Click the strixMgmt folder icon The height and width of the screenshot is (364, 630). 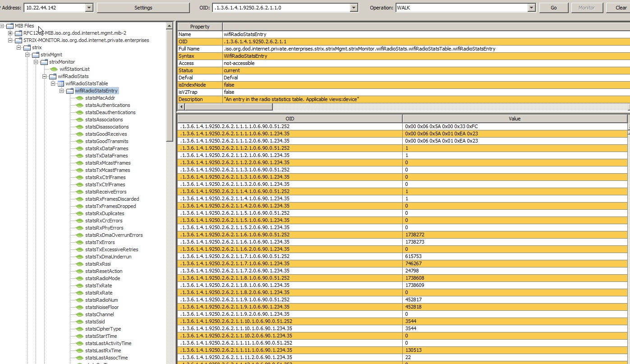(36, 55)
